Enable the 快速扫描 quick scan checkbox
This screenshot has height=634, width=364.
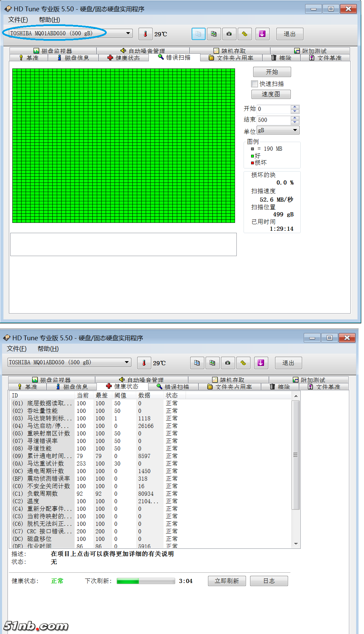tap(254, 84)
